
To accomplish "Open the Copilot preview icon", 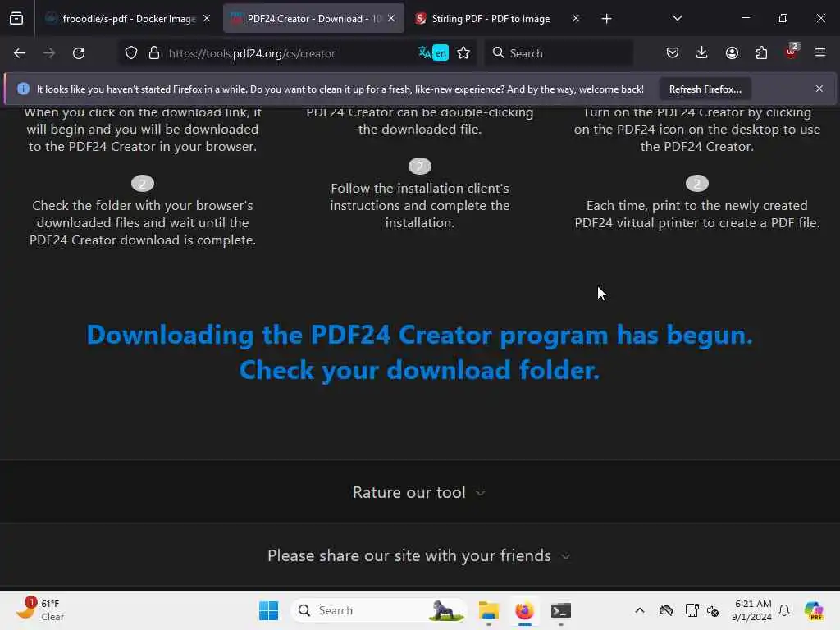I will pyautogui.click(x=814, y=610).
